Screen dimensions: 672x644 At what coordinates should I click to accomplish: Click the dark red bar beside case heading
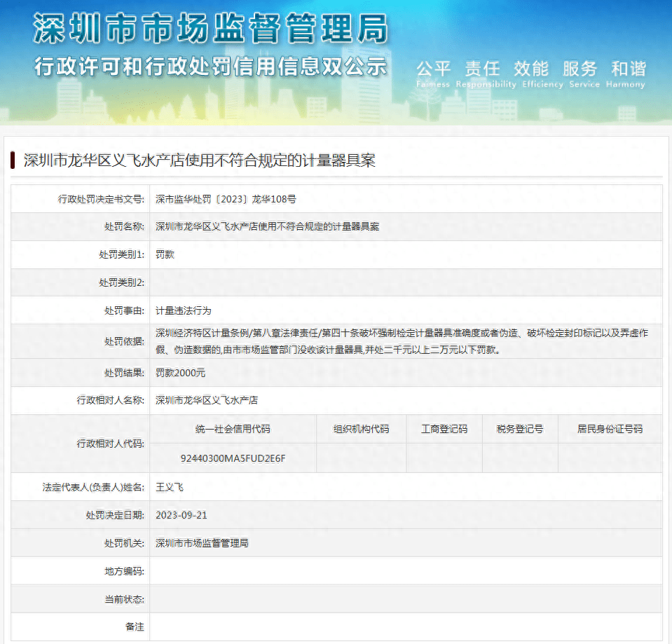coord(13,160)
